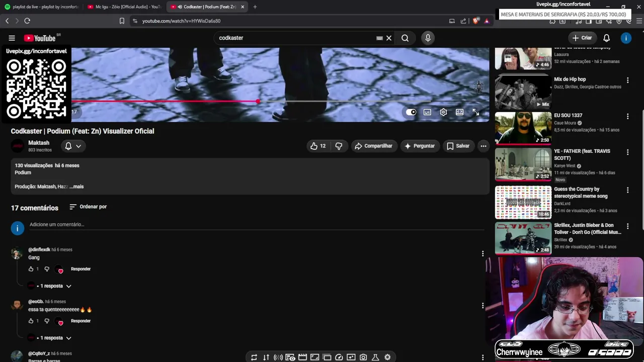Click the speedometer icon in bottom toolbar
This screenshot has width=644, height=362.
coord(339,357)
